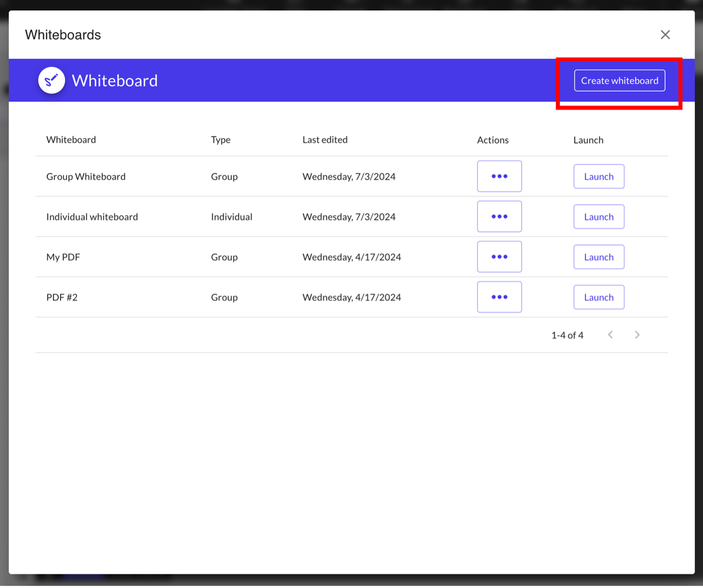Screen dimensions: 703x588
Task: Launch the Group Whiteboard
Action: pyautogui.click(x=598, y=176)
